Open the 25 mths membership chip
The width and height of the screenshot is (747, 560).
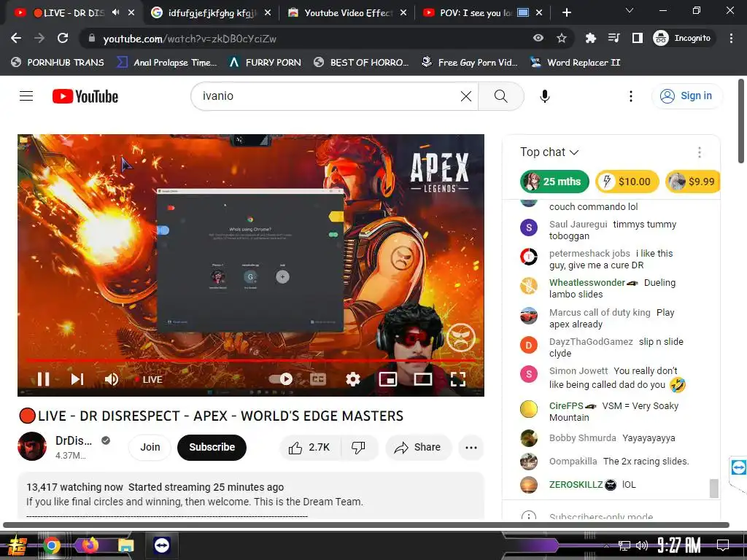tap(554, 182)
